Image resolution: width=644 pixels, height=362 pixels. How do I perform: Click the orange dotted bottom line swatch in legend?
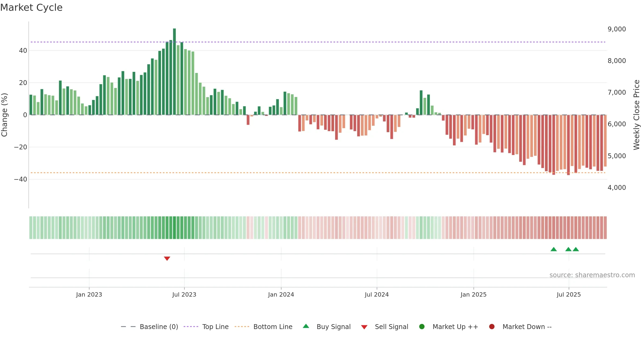(x=242, y=327)
